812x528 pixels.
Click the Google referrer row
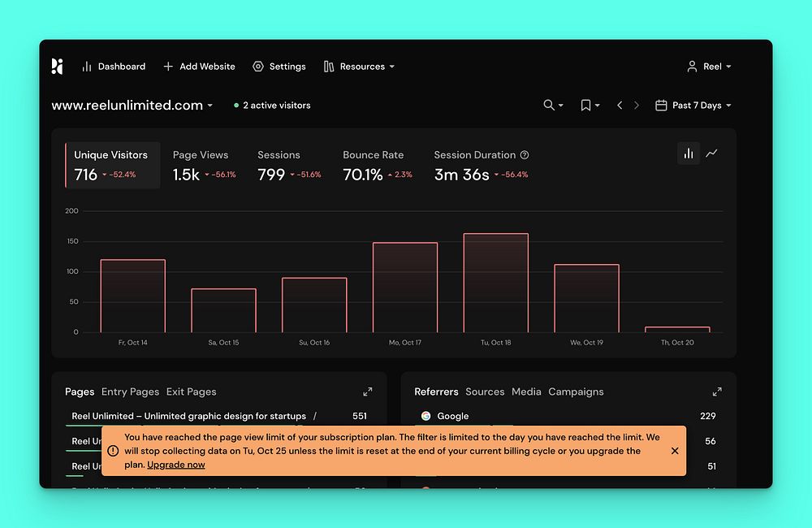[x=568, y=416]
